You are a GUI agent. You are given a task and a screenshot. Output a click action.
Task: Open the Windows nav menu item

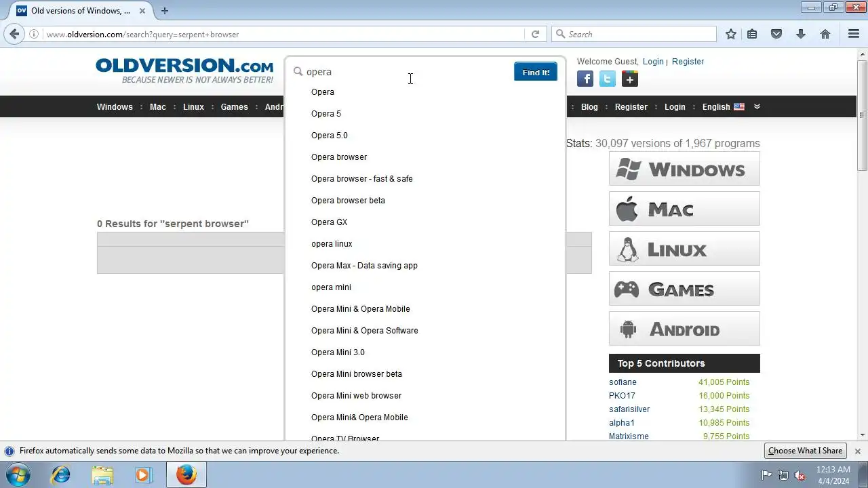coord(115,106)
